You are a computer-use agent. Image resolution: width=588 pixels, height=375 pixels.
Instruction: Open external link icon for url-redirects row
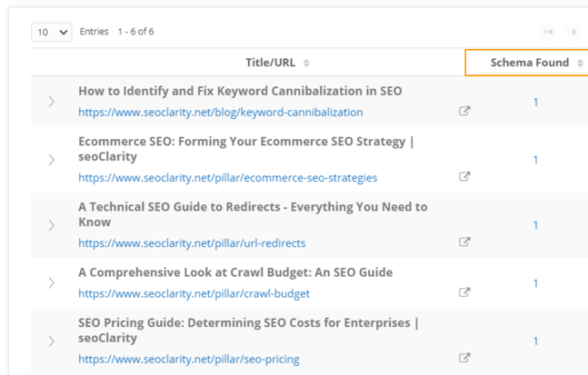click(x=464, y=242)
